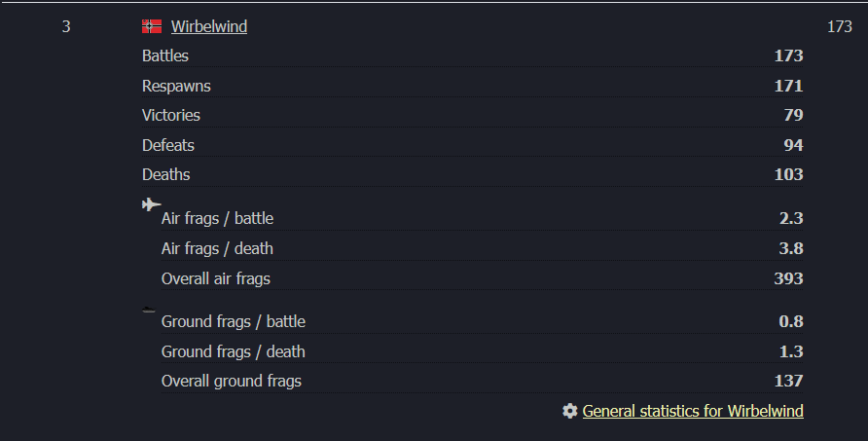Click the Air frags / death value 3.8

tap(791, 248)
